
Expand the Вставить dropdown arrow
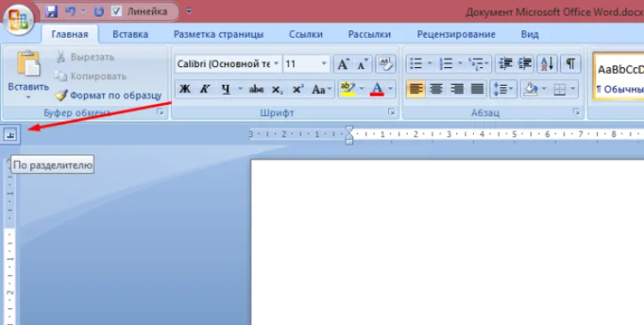pyautogui.click(x=29, y=97)
